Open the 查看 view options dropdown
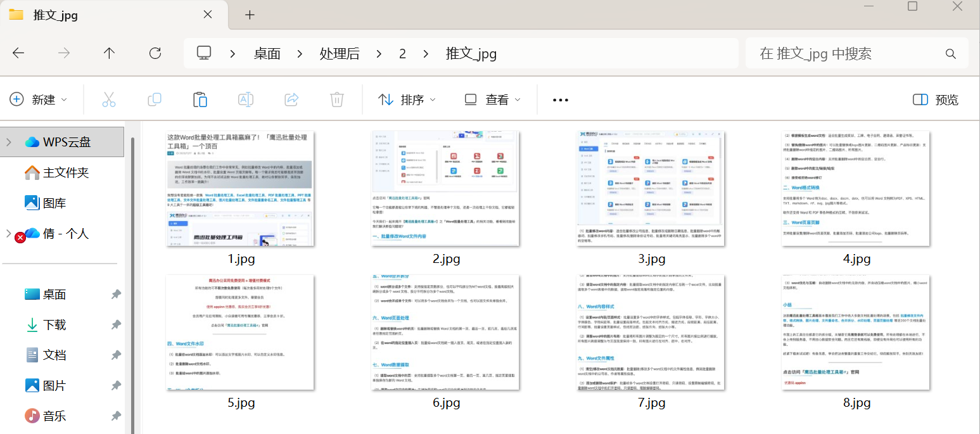The height and width of the screenshot is (434, 980). click(x=492, y=99)
